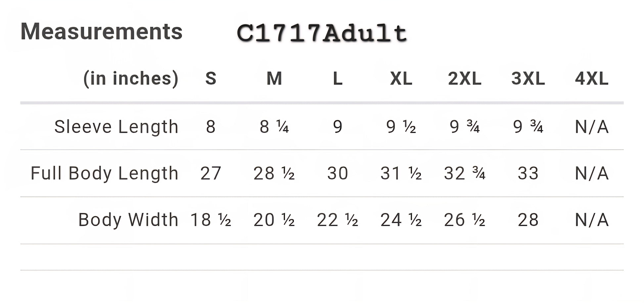Click the Measurements heading
The width and height of the screenshot is (644, 303).
pyautogui.click(x=101, y=32)
